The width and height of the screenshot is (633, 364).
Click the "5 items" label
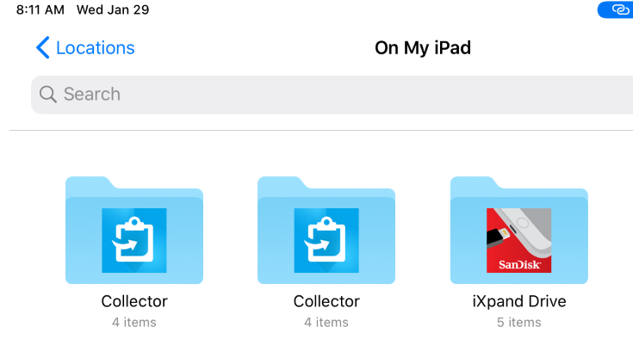click(x=519, y=323)
